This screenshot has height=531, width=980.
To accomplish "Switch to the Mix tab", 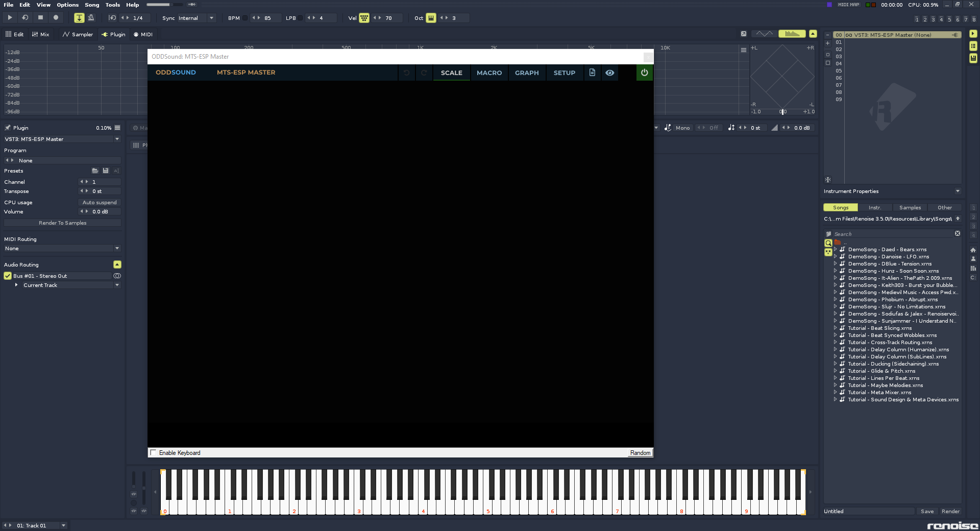I will (40, 34).
